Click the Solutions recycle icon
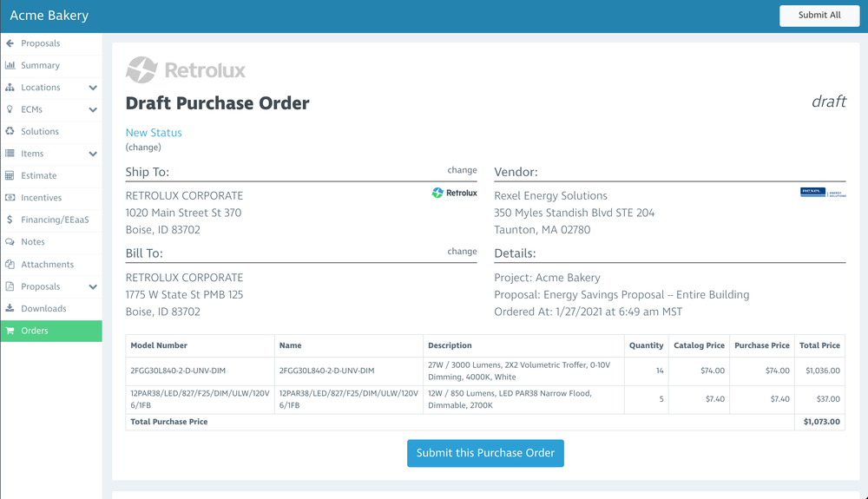The image size is (868, 499). click(x=10, y=132)
